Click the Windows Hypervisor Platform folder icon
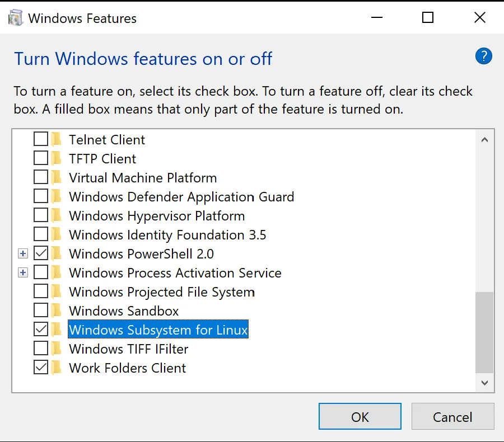 click(x=56, y=215)
